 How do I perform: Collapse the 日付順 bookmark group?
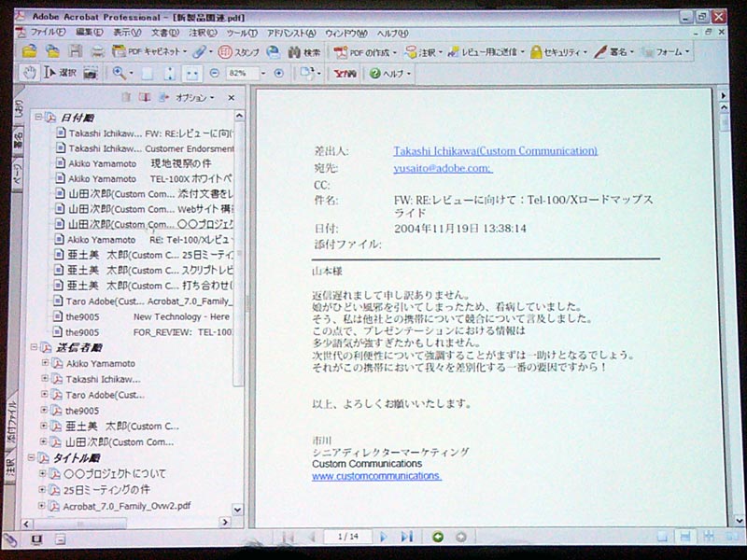click(x=38, y=117)
